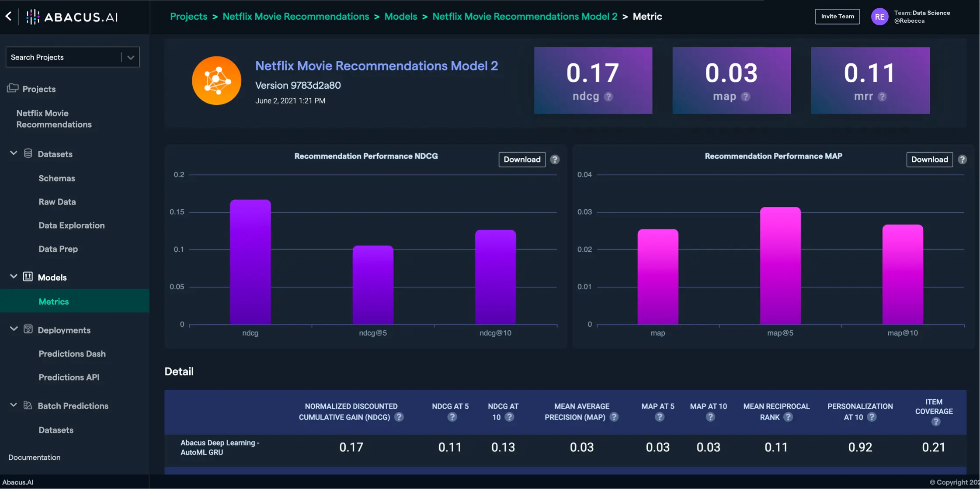Click help icon next to mrr score
The image size is (980, 489).
coord(882,97)
